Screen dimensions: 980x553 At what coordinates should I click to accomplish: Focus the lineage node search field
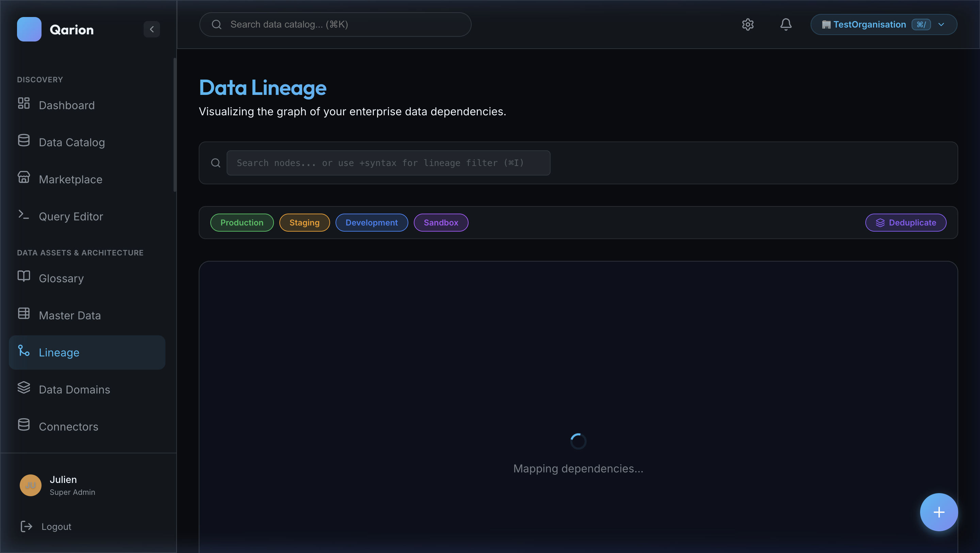coord(388,163)
